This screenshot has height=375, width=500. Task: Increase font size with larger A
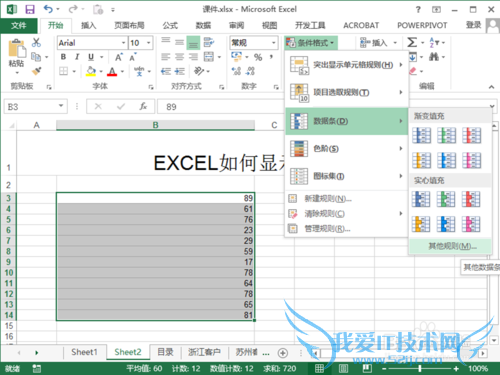(119, 57)
